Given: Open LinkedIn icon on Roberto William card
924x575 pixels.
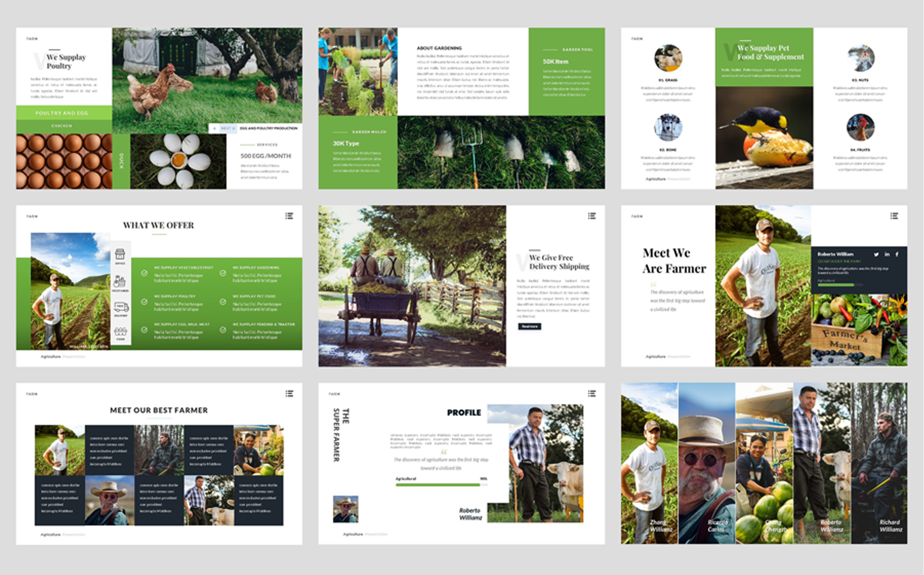Looking at the screenshot, I should (x=887, y=254).
